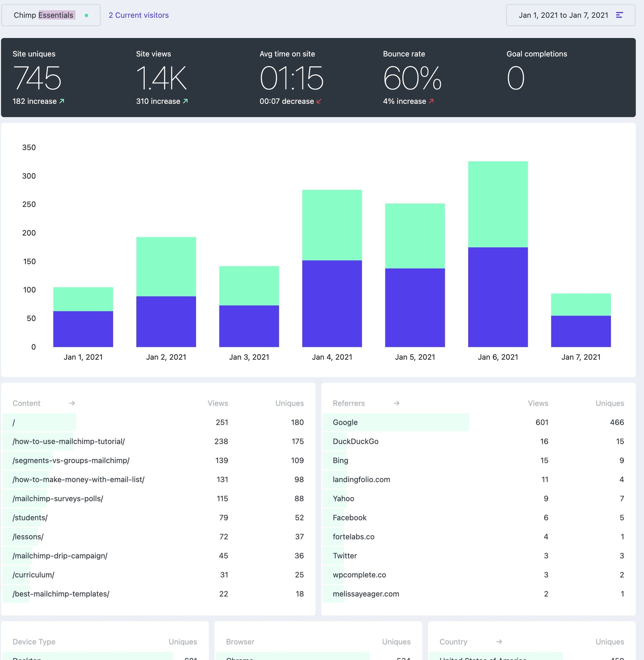Select the DuckDuckGo referrer row
644x660 pixels.
(355, 442)
